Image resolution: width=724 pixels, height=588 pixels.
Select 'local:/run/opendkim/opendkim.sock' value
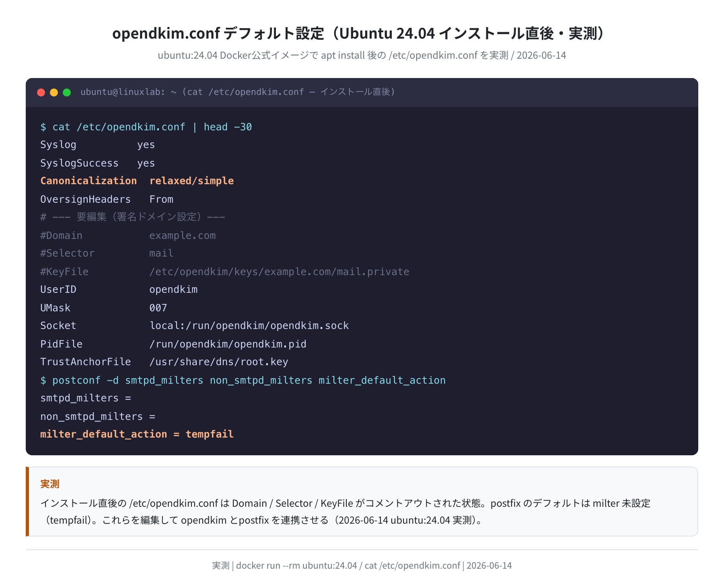[249, 326]
